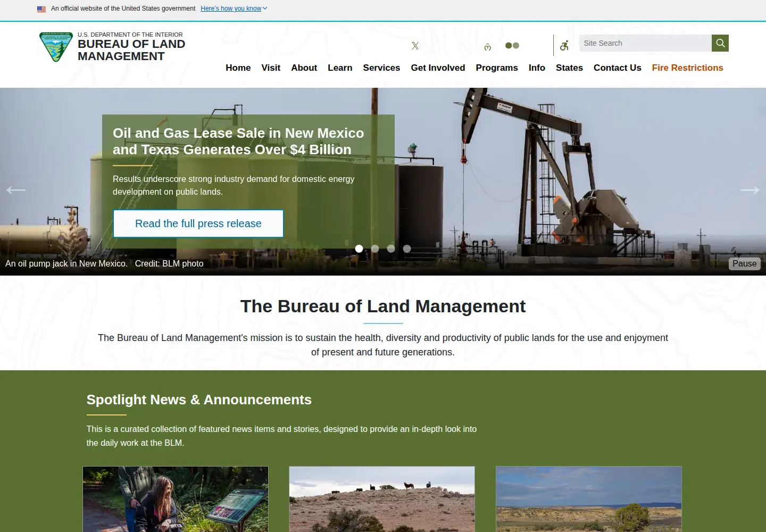
Task: Click "Read the full press release" button
Action: pos(198,223)
